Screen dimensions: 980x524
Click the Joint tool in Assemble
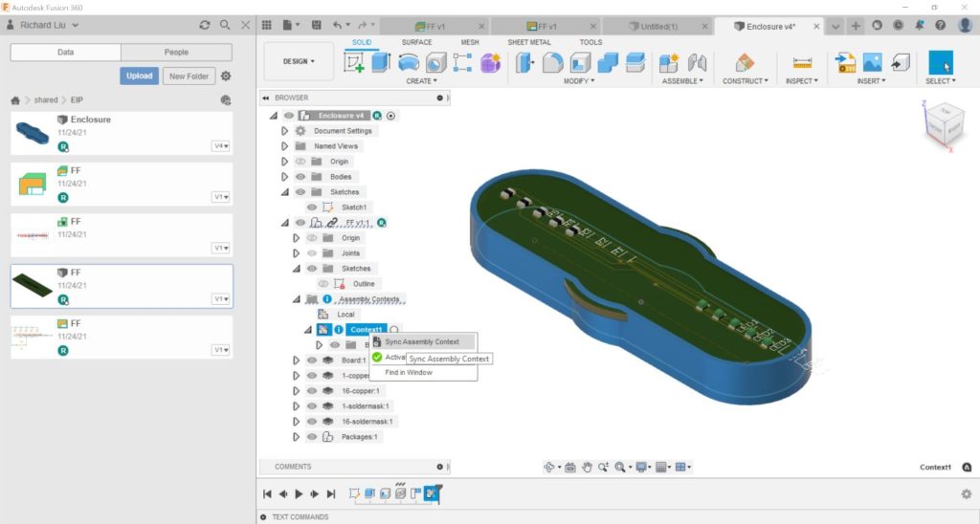pos(698,62)
